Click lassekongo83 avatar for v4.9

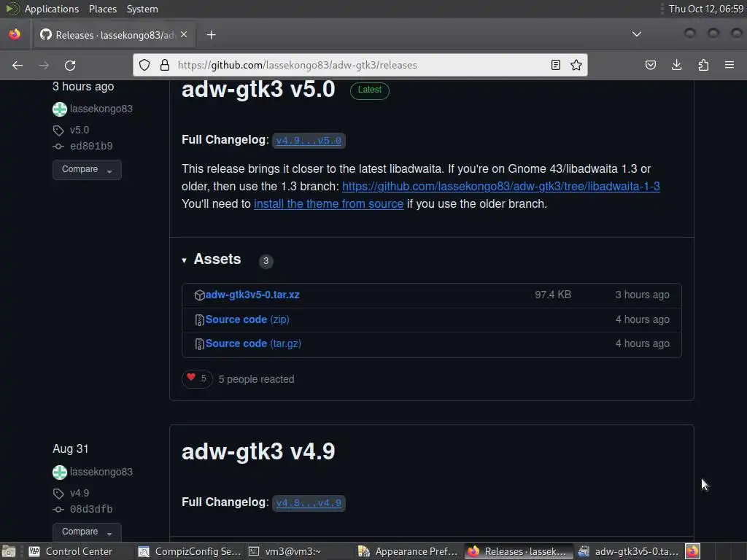(x=60, y=472)
